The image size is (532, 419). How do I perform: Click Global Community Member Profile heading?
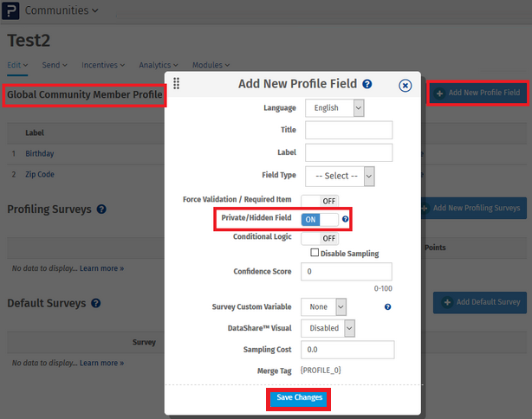(85, 94)
